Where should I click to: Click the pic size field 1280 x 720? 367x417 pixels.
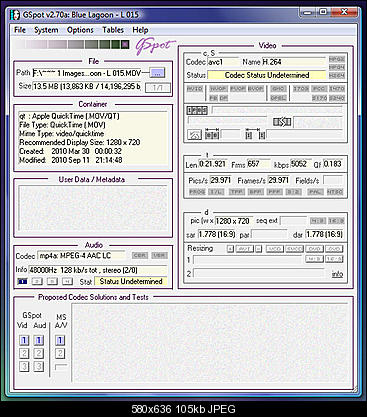point(233,221)
